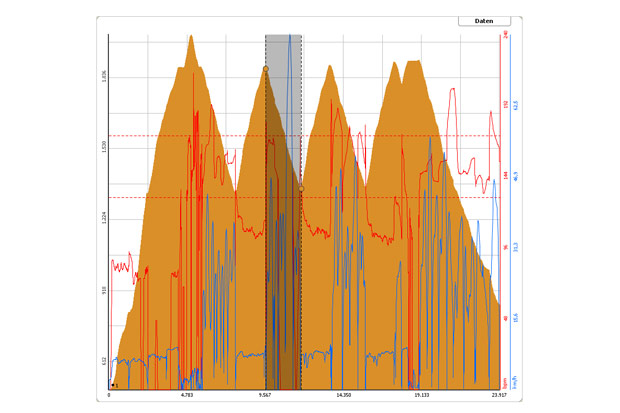Click the bpm unit label
Viewport: 620px width, 413px height.
pyautogui.click(x=504, y=382)
